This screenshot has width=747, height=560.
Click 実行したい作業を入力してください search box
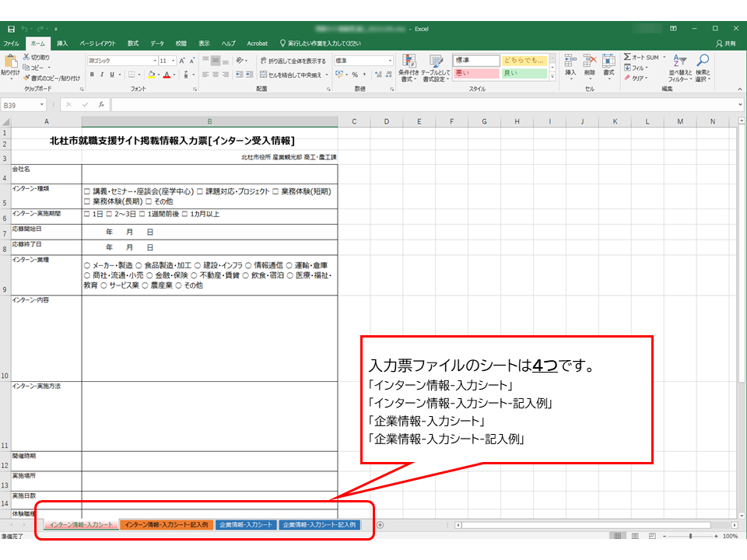[x=320, y=44]
